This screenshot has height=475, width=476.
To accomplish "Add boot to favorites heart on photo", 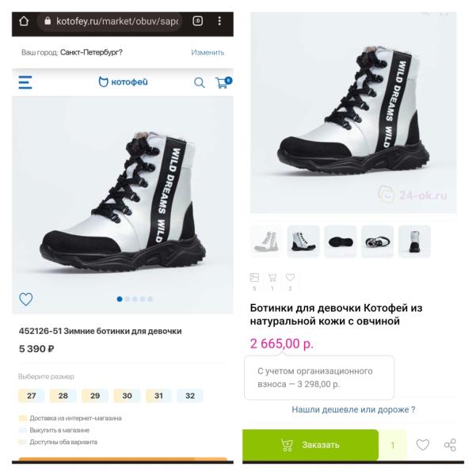I will coord(26,299).
